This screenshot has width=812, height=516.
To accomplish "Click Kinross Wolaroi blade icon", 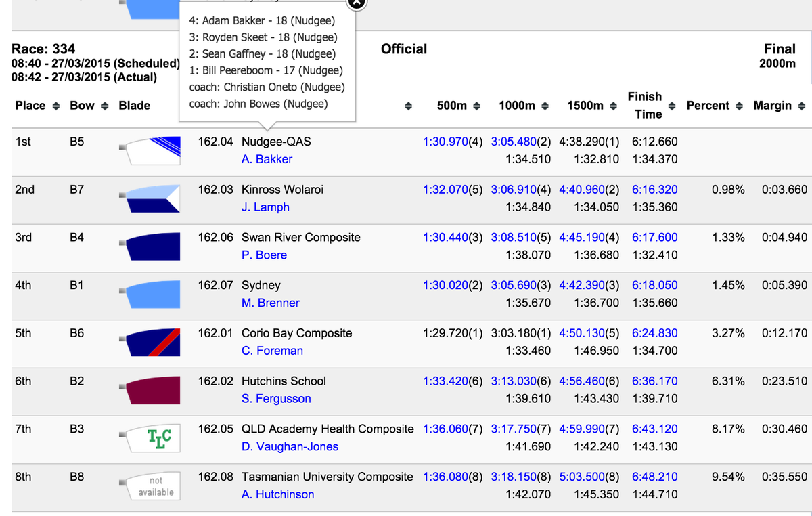I will 150,198.
